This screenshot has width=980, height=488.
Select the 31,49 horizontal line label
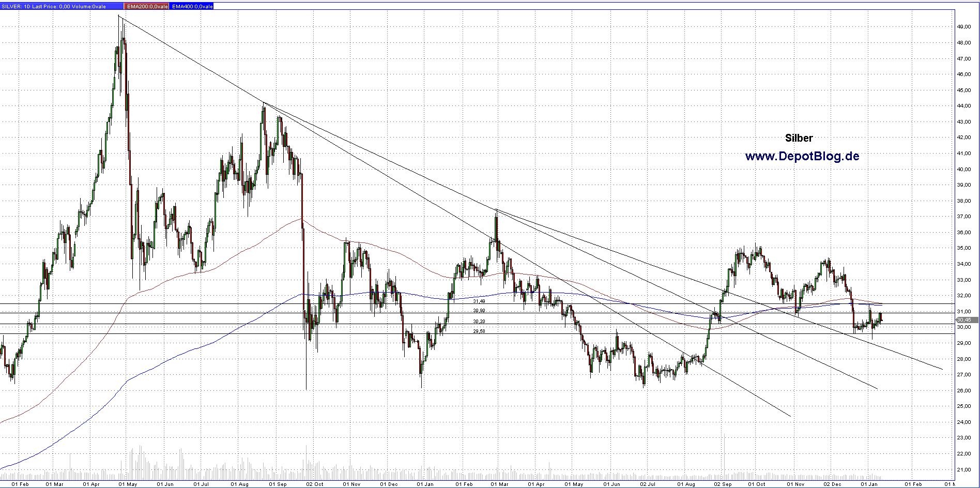(479, 301)
